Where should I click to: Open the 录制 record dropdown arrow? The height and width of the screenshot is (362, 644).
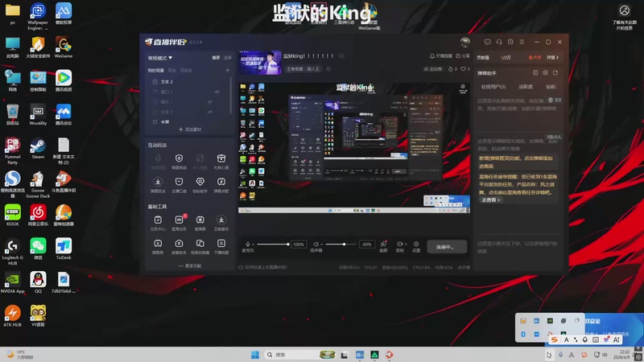click(x=406, y=245)
